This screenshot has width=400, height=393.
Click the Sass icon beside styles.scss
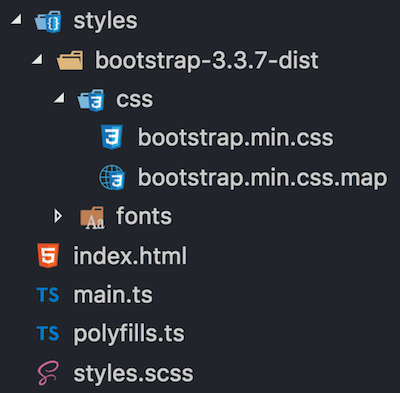(x=48, y=373)
